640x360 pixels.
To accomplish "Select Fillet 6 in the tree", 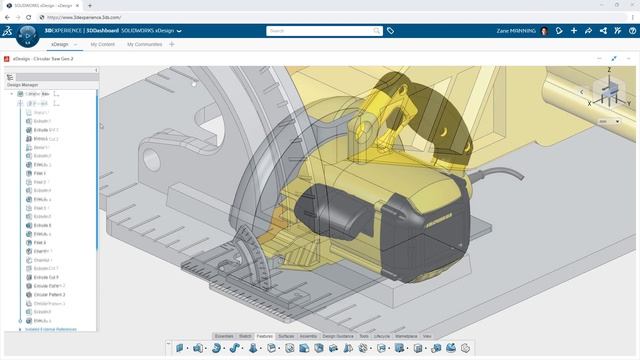I will tap(40, 242).
